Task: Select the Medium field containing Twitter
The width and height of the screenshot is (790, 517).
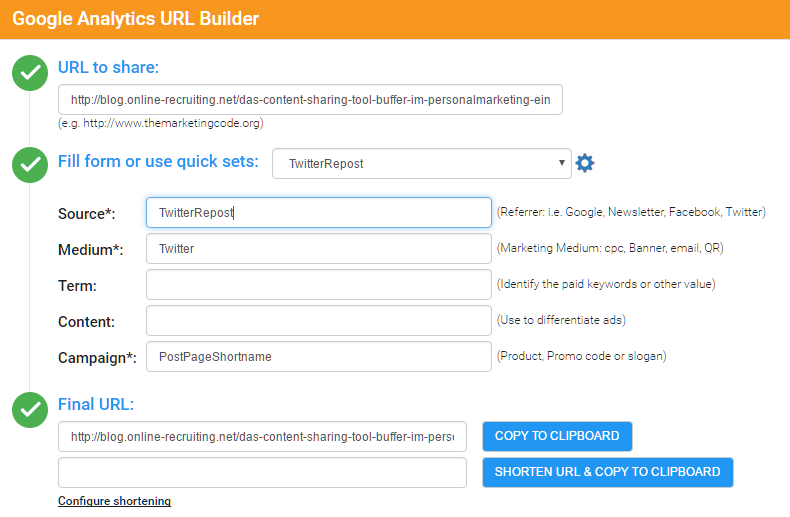Action: (x=318, y=249)
